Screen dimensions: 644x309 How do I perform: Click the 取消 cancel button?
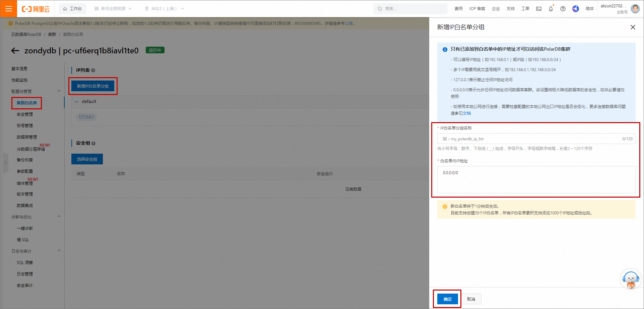click(471, 299)
